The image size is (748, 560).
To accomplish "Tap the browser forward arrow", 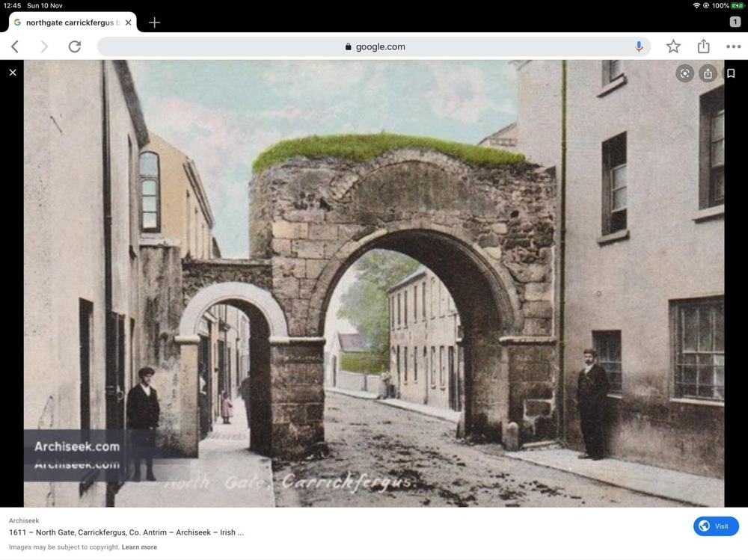I will click(43, 46).
